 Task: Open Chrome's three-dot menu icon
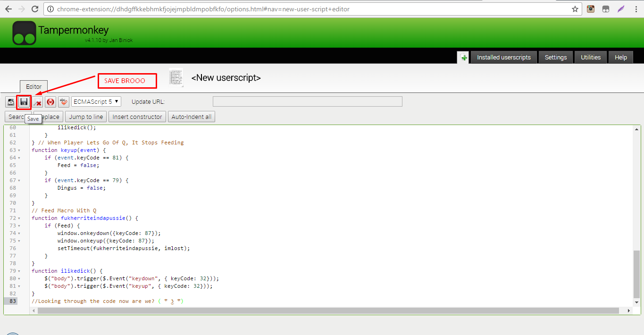point(636,8)
